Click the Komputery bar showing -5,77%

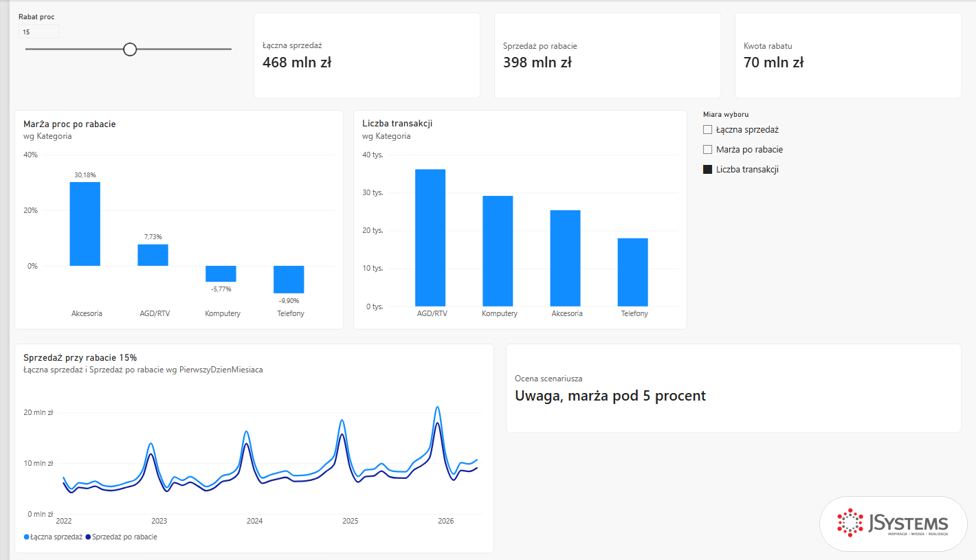[221, 273]
